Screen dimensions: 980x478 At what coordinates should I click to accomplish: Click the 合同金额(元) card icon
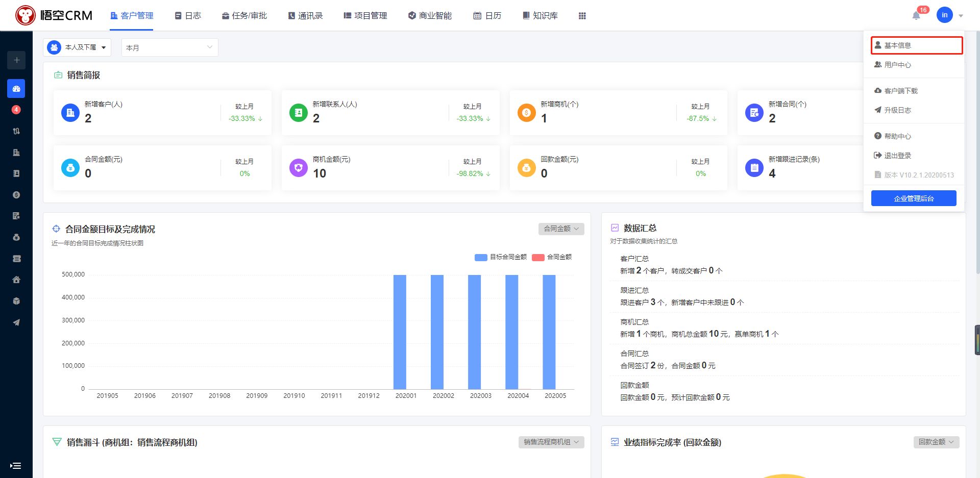(70, 168)
